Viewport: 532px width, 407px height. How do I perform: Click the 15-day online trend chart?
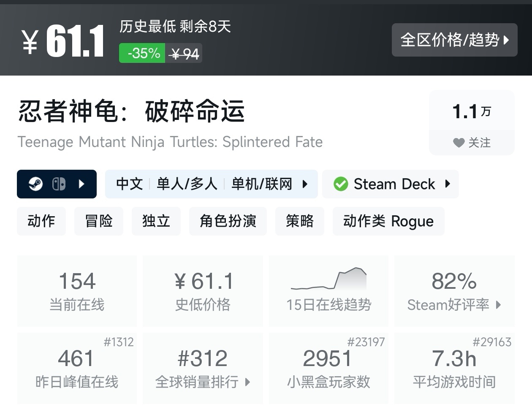coord(329,279)
